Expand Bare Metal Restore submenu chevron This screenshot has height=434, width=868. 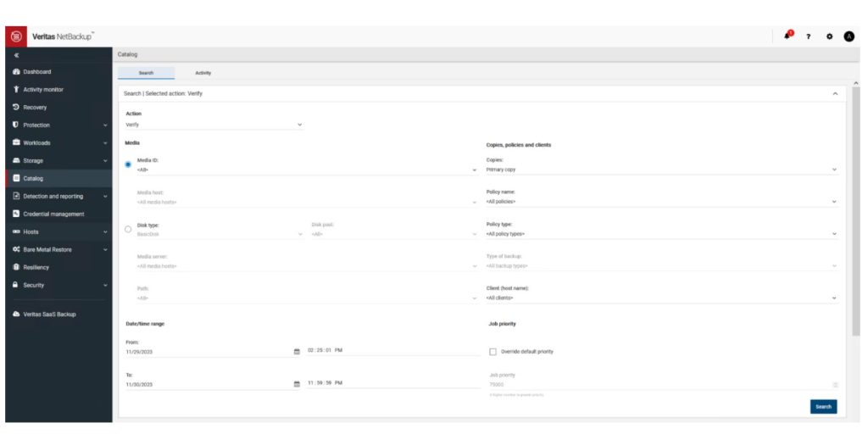tap(105, 250)
